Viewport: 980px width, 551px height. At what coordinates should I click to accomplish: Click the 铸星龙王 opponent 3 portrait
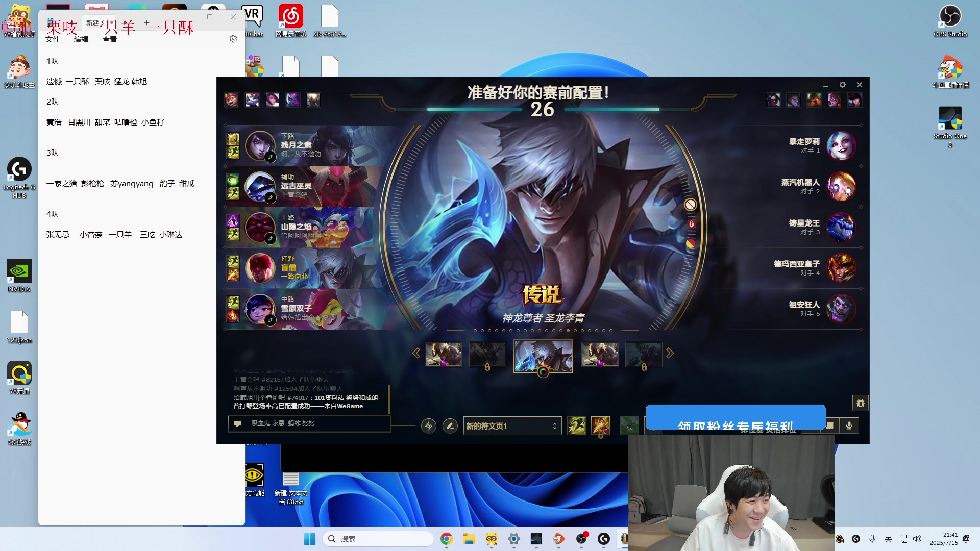841,228
